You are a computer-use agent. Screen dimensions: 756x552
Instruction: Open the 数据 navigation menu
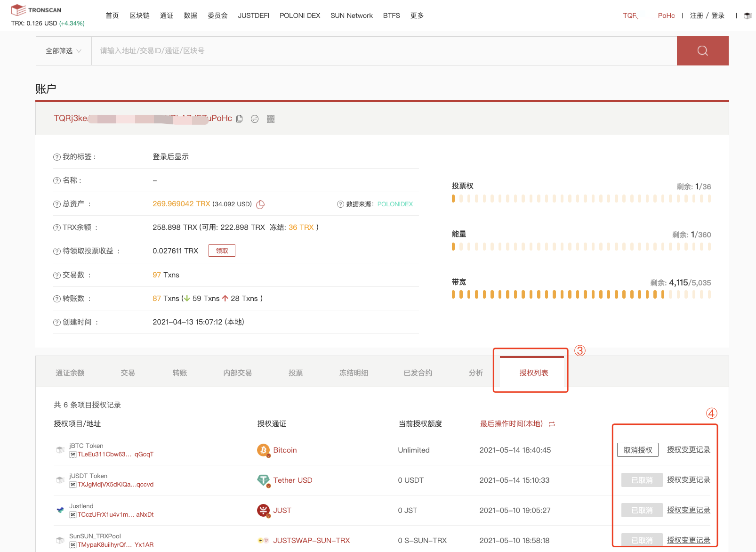(190, 16)
